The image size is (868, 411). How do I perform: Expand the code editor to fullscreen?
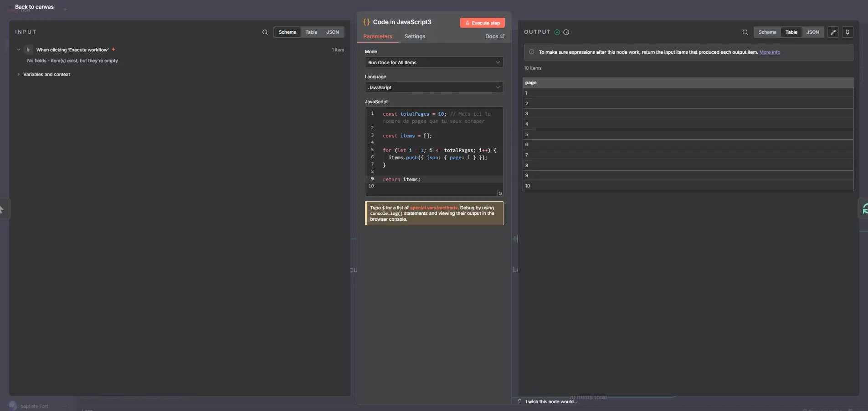(500, 193)
